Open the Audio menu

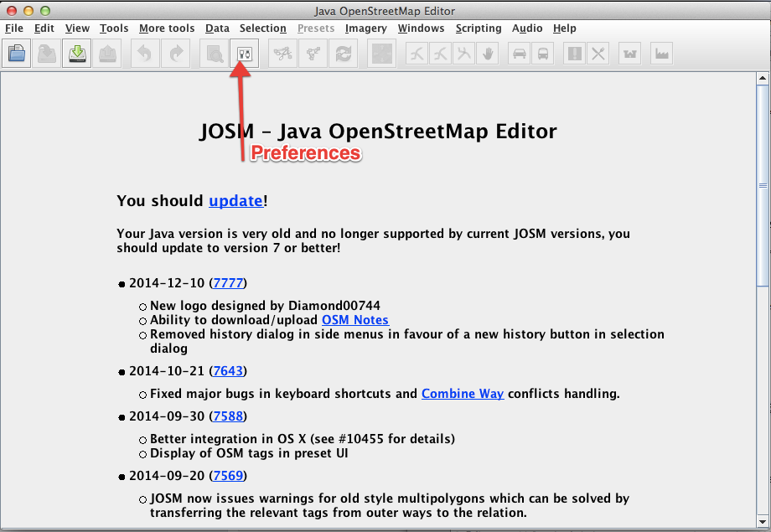point(527,28)
